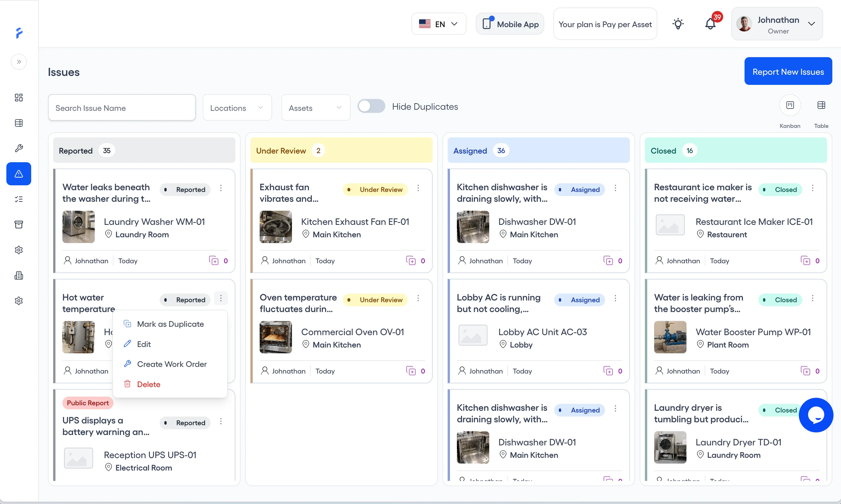Click the app logo at top left

(x=19, y=33)
